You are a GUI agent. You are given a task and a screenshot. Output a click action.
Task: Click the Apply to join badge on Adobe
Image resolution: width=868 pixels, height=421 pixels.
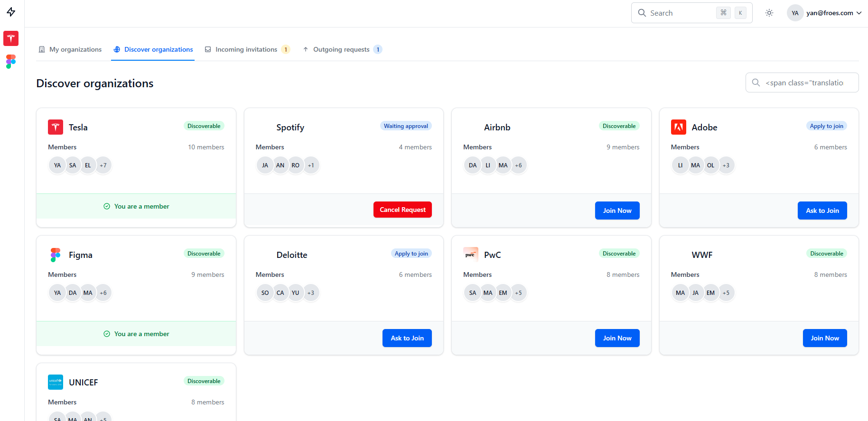[x=826, y=126]
